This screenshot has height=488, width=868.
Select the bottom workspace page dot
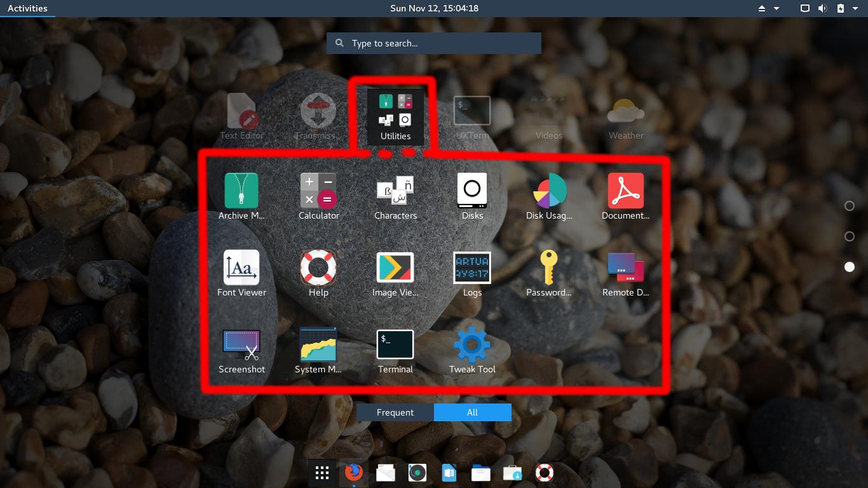[x=850, y=267]
